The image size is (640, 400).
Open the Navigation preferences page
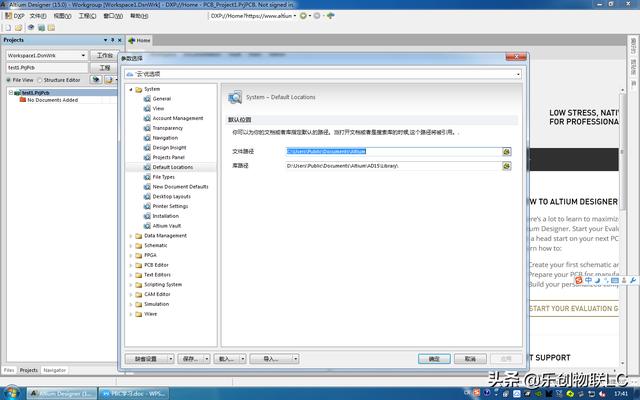coord(165,138)
